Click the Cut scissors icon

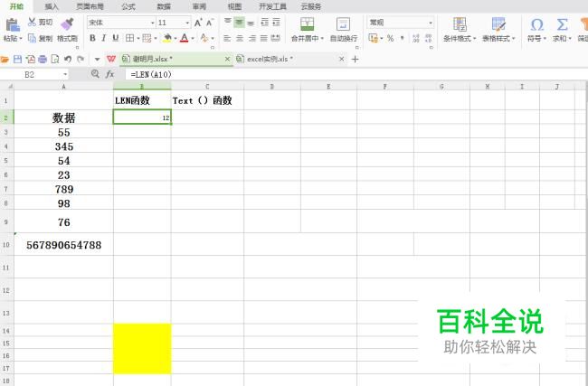[x=32, y=22]
